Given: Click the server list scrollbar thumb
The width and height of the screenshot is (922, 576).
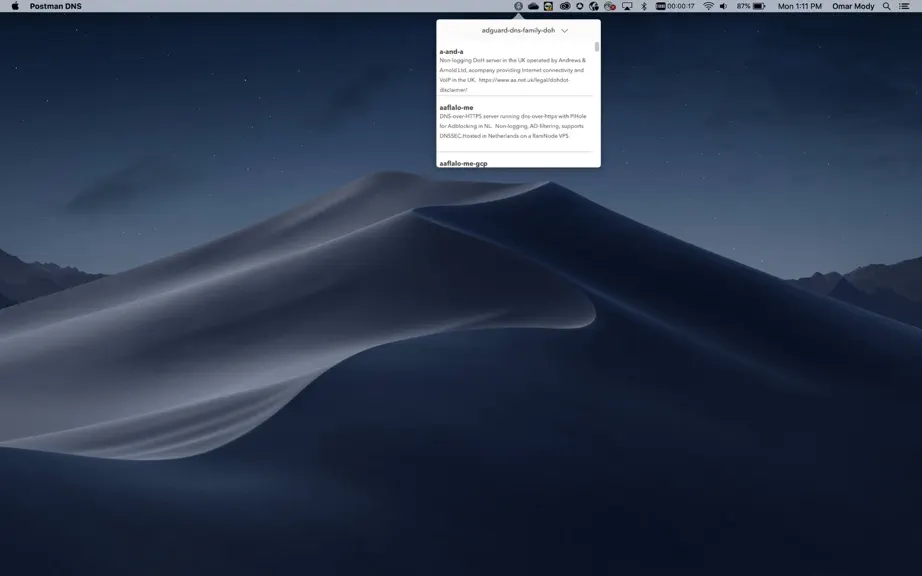Looking at the screenshot, I should click(x=597, y=46).
